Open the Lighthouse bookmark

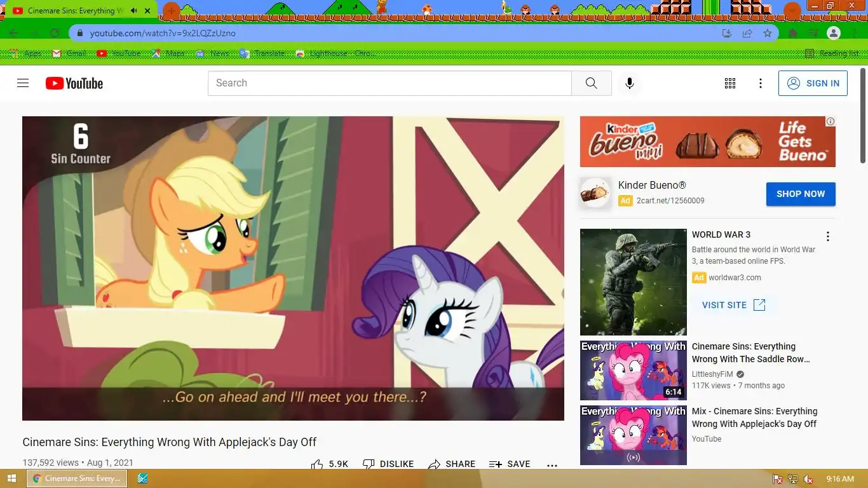[x=336, y=53]
